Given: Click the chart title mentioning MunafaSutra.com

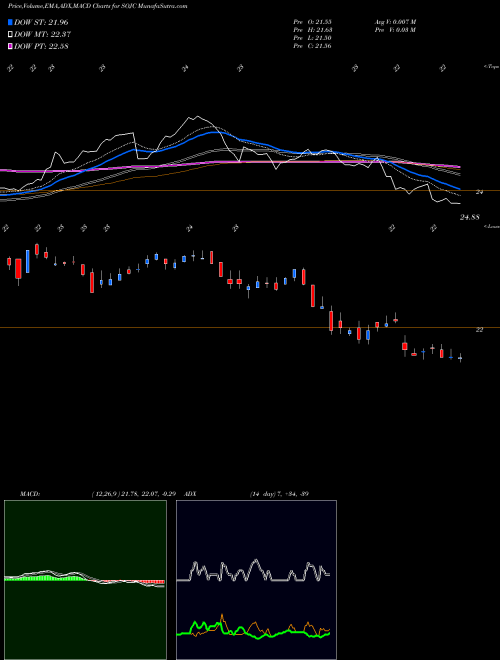Looking at the screenshot, I should pyautogui.click(x=98, y=6).
